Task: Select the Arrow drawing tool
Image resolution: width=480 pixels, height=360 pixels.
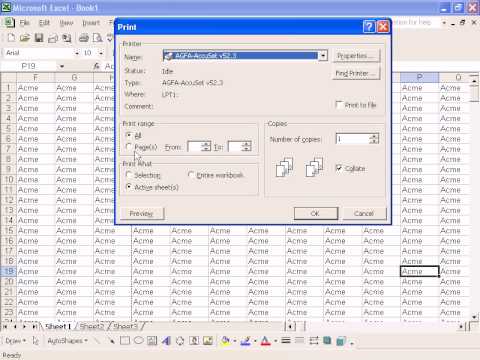Action: [111, 341]
